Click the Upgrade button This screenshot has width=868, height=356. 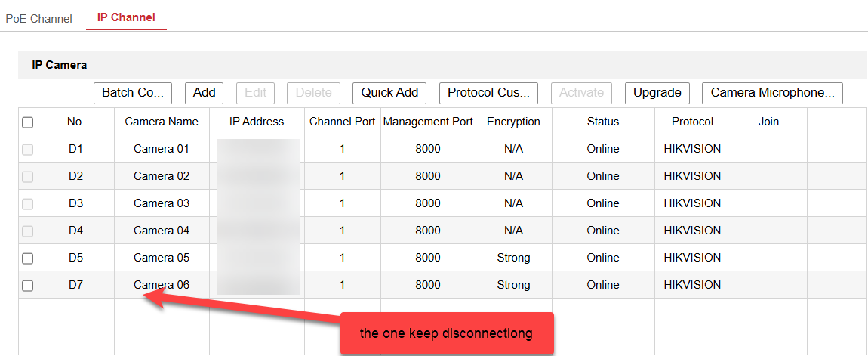pos(657,93)
